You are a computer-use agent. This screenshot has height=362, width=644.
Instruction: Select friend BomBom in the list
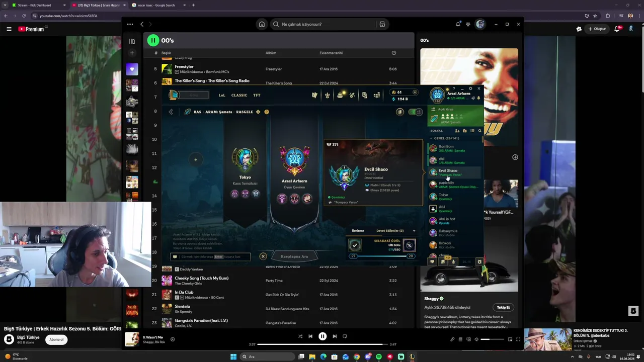pos(455,148)
